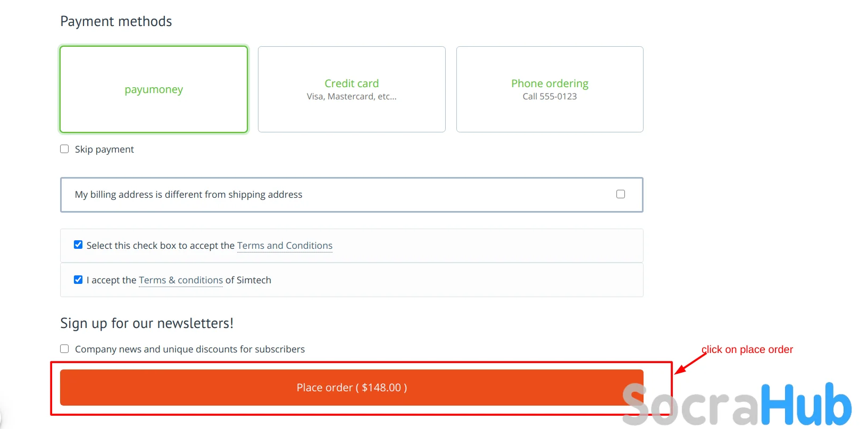Click the "Visa, Mastercard, etc..." subtitle
The width and height of the screenshot is (868, 429).
[352, 97]
